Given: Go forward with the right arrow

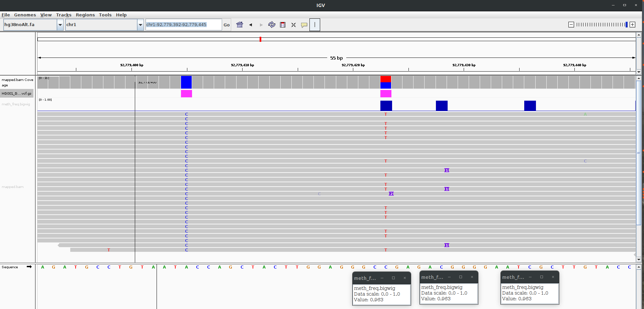Looking at the screenshot, I should [261, 25].
